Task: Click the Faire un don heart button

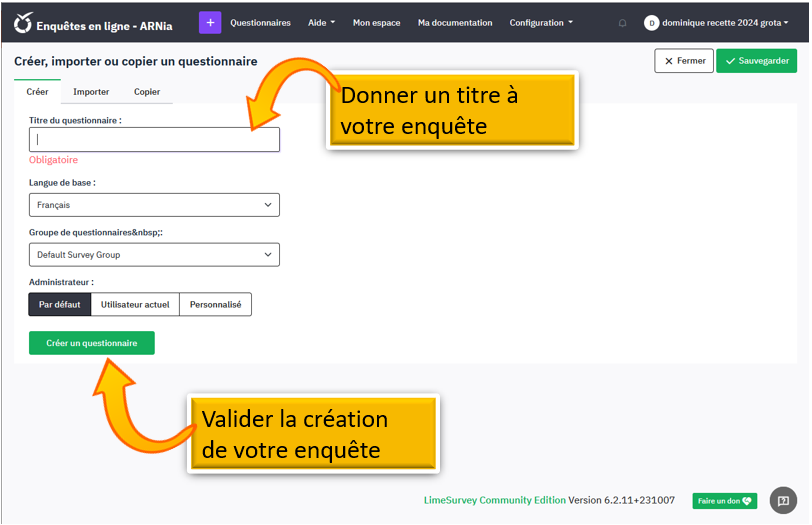Action: pyautogui.click(x=724, y=501)
